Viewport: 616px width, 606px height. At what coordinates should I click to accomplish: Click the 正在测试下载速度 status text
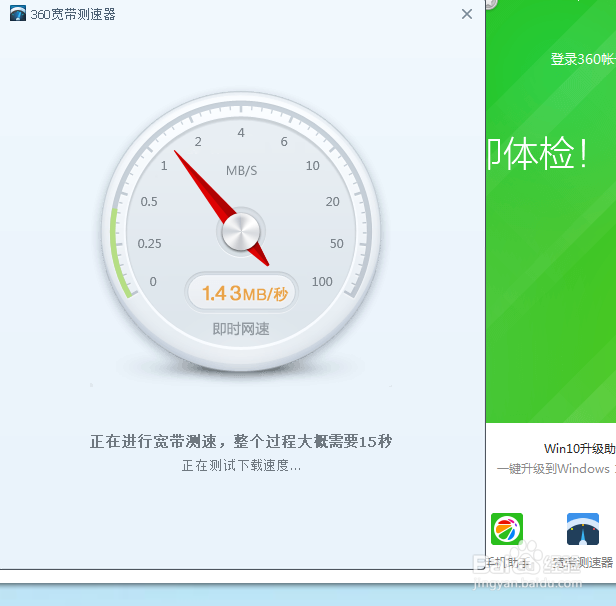[241, 466]
